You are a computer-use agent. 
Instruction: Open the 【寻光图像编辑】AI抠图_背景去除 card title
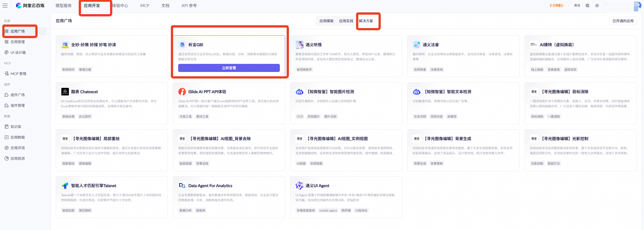(x=220, y=139)
